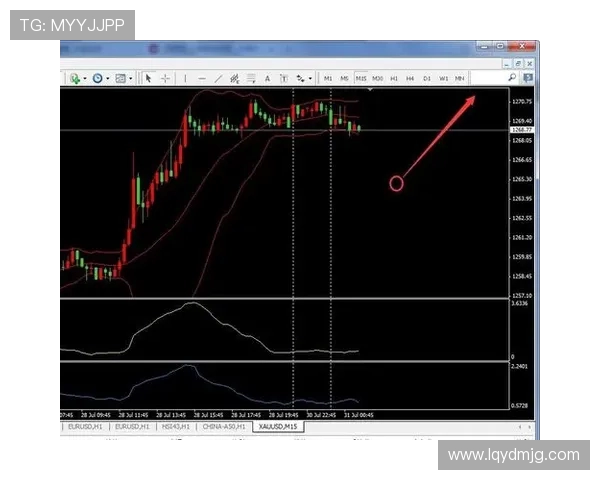Click inside the toolbar search field
This screenshot has height=480, width=600.
click(x=487, y=77)
